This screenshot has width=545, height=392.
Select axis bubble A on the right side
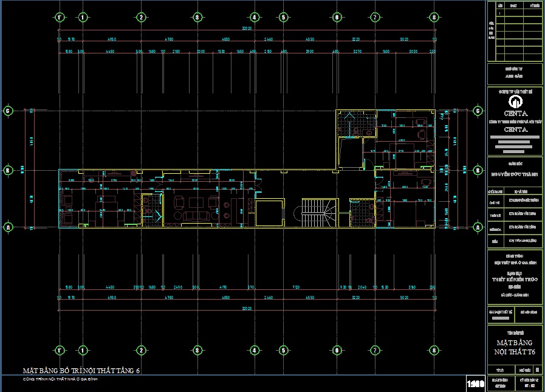(x=478, y=227)
